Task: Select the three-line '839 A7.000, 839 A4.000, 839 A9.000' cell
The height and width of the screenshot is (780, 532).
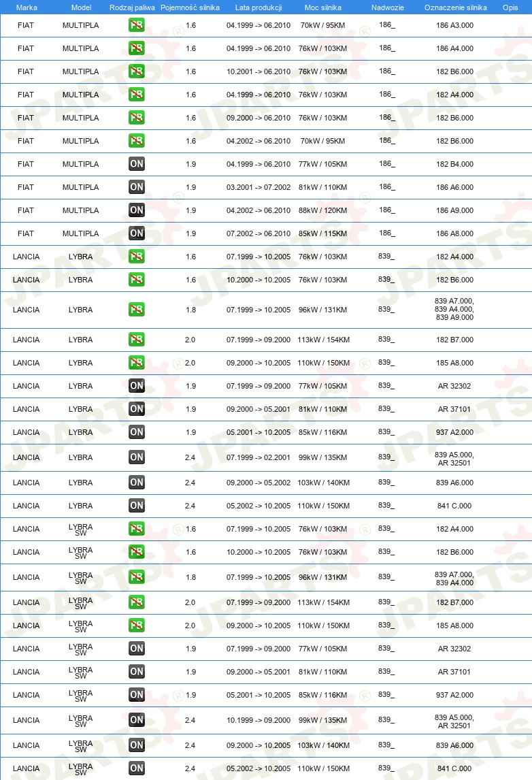Action: coord(454,309)
